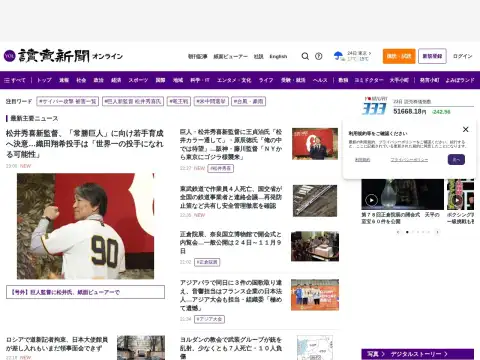Open よみぽランド from navigation bar
The height and width of the screenshot is (360, 480).
coord(460,80)
